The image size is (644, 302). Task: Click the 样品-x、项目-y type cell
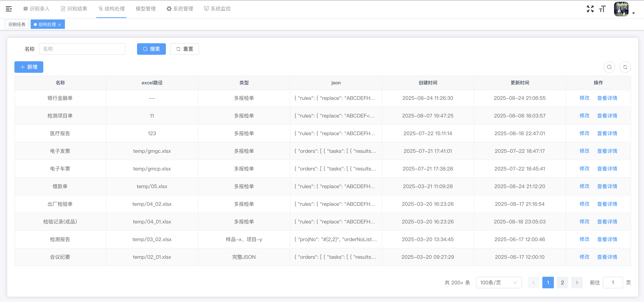(244, 239)
